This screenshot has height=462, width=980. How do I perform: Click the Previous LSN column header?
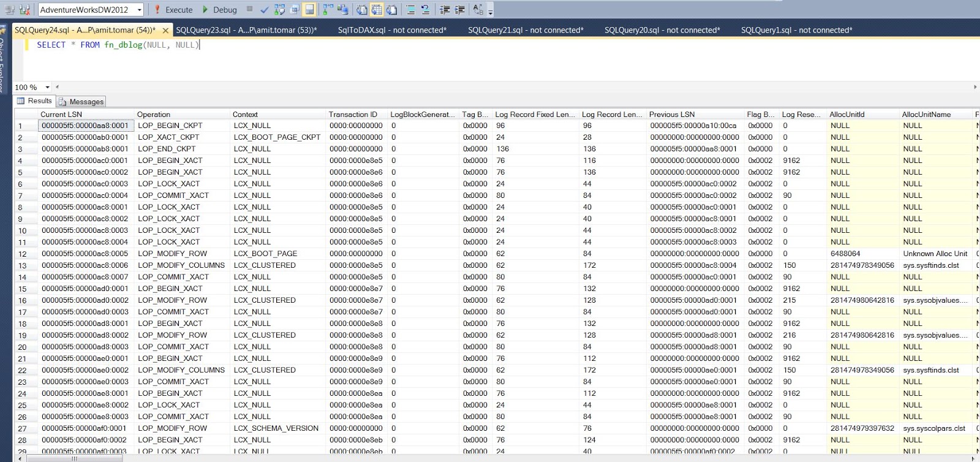coord(695,114)
